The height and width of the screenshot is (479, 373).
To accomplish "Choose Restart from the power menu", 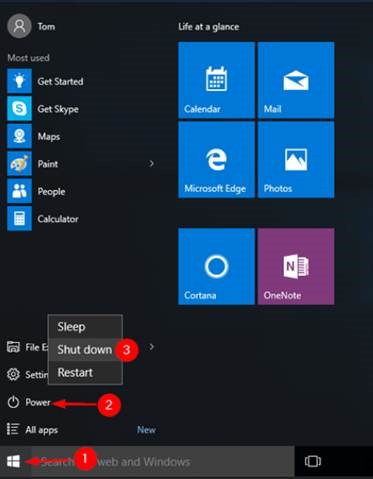I will coord(85,372).
